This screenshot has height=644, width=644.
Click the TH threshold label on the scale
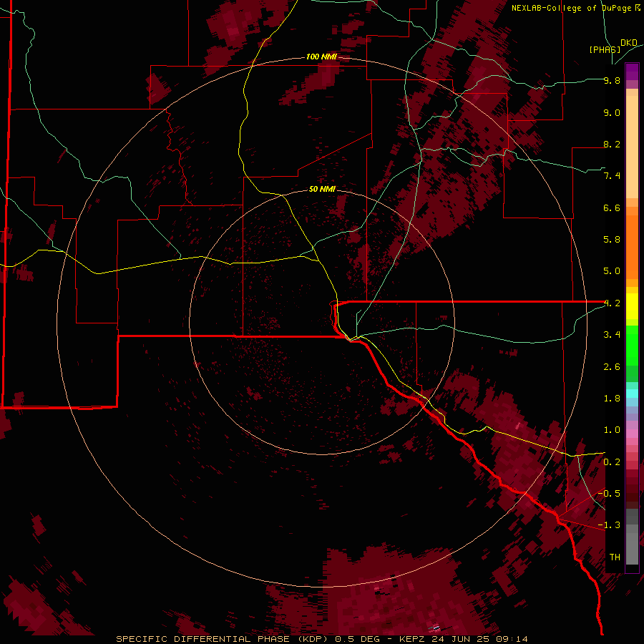(x=615, y=557)
